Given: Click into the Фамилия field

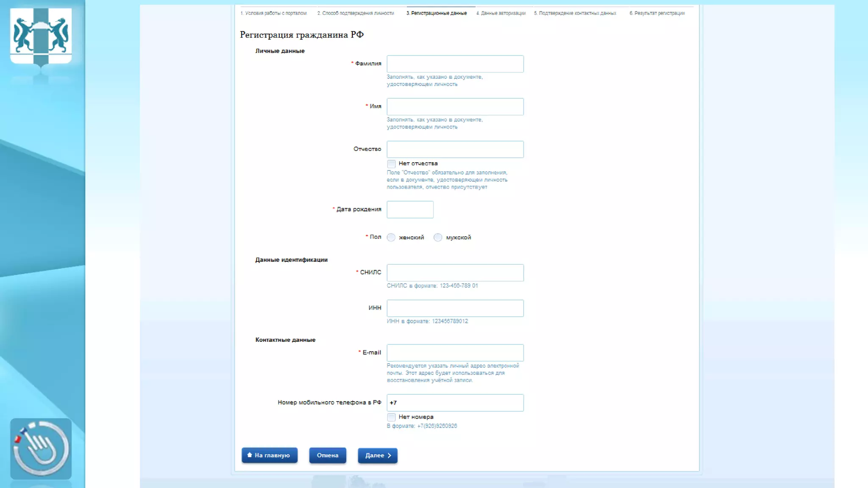Looking at the screenshot, I should [455, 64].
